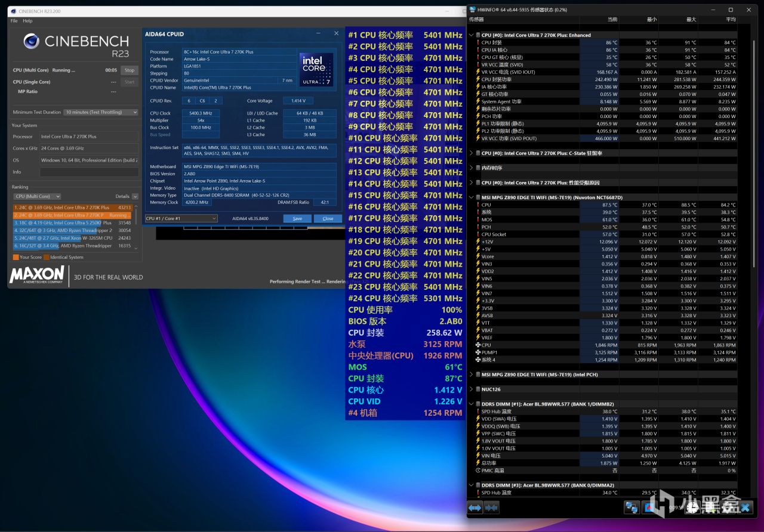Collapse the DDR5 DIMM [#3] sensor group
Viewport: 764px width, 532px height.
[x=472, y=485]
